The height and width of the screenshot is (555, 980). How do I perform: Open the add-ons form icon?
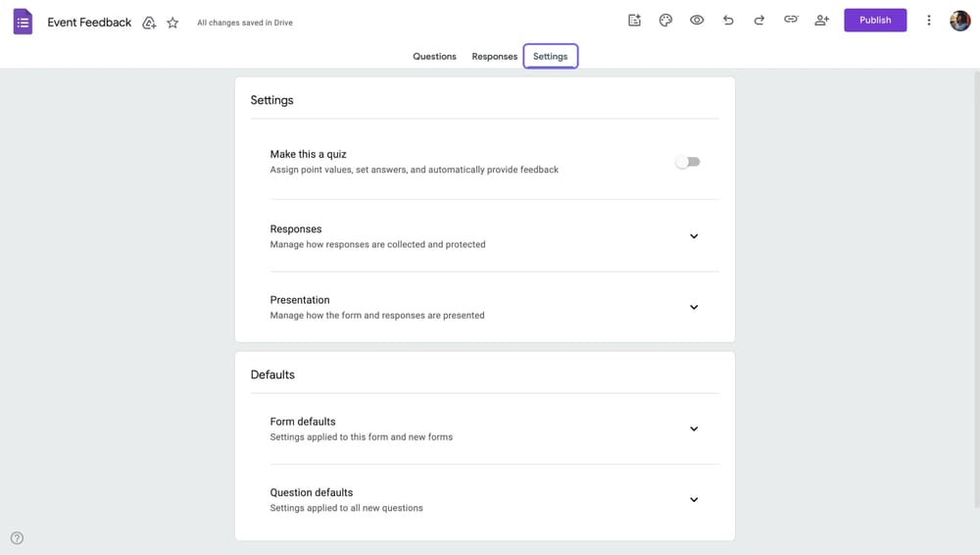pos(634,20)
